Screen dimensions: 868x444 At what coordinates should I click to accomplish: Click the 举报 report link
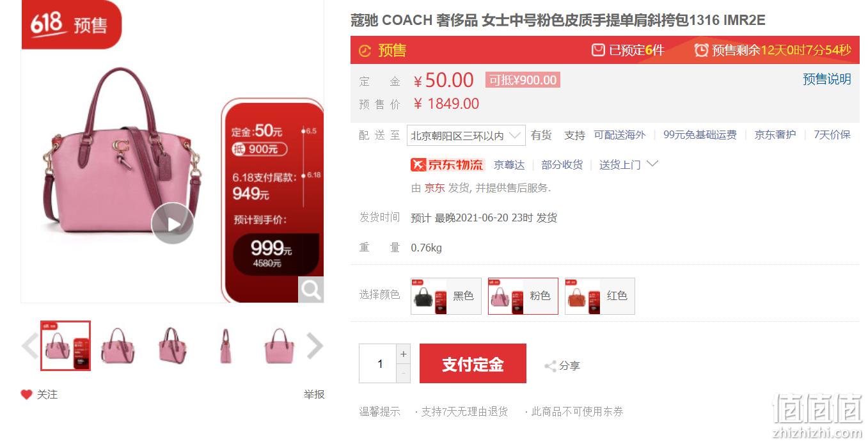coord(314,395)
